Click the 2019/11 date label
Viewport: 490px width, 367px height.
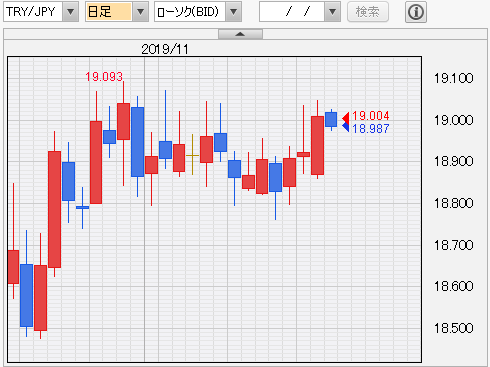pyautogui.click(x=165, y=49)
